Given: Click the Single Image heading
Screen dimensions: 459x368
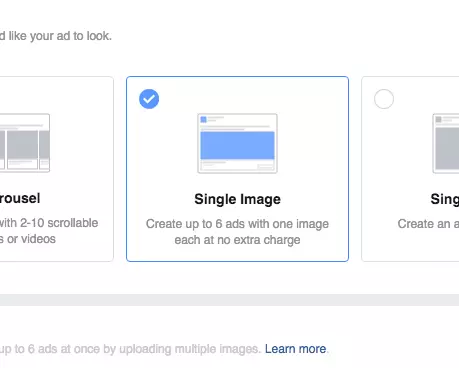Looking at the screenshot, I should [237, 199].
